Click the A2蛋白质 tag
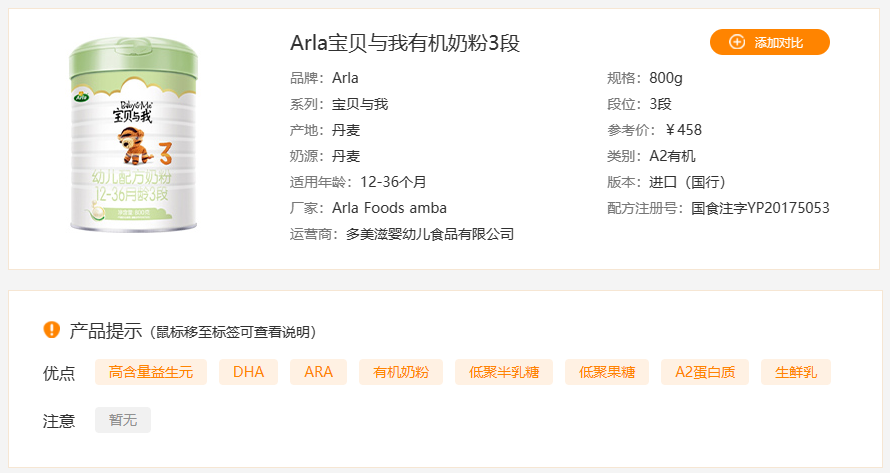 (704, 372)
